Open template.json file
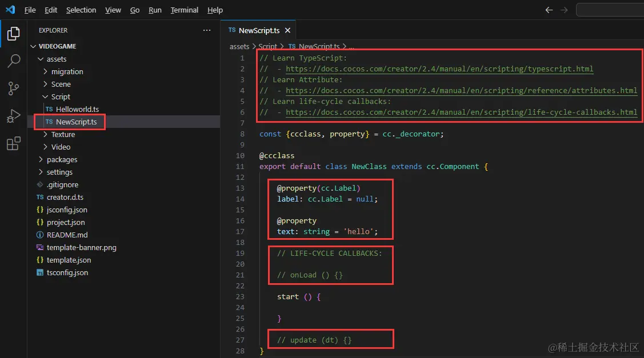Image resolution: width=644 pixels, height=358 pixels. click(124, 260)
